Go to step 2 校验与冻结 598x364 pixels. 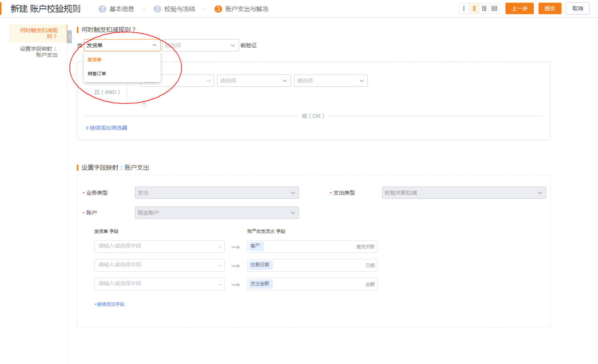174,9
